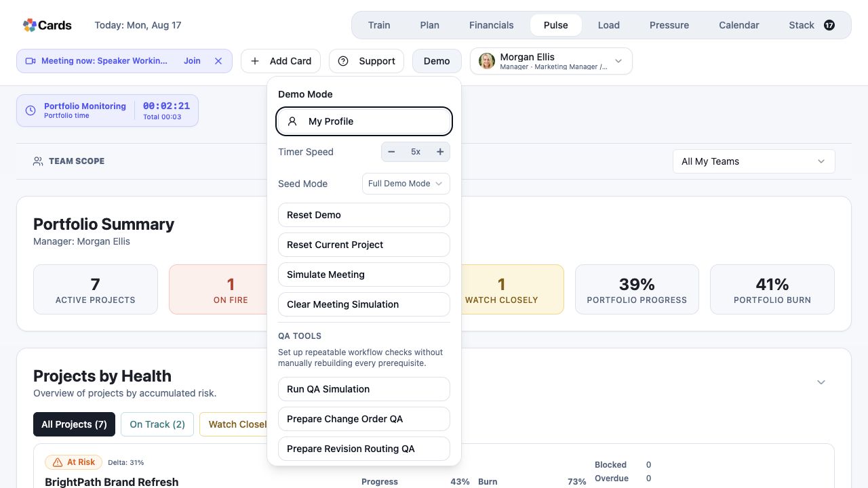Open the All My Teams dropdown
The image size is (868, 488).
tap(753, 161)
